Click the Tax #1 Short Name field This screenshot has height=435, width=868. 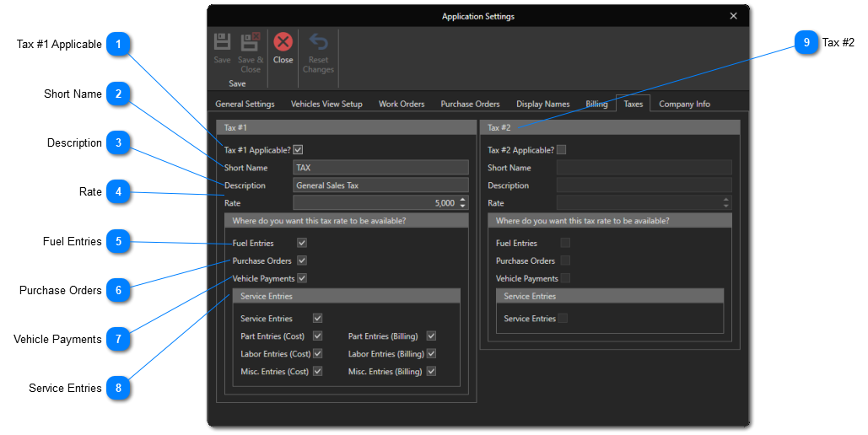point(380,168)
